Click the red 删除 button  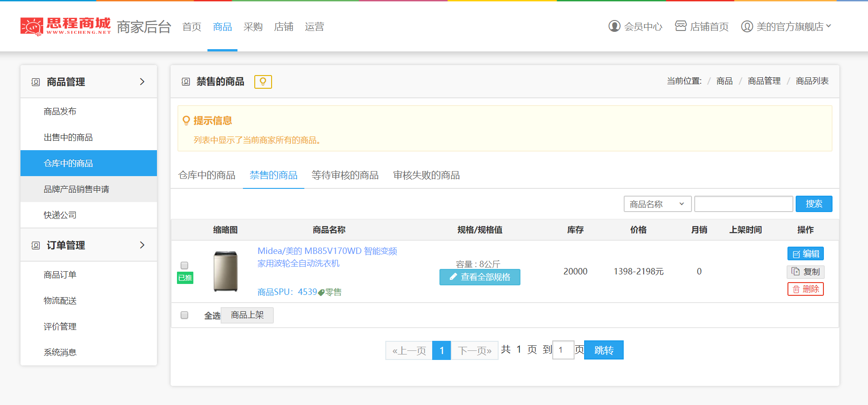coord(806,289)
